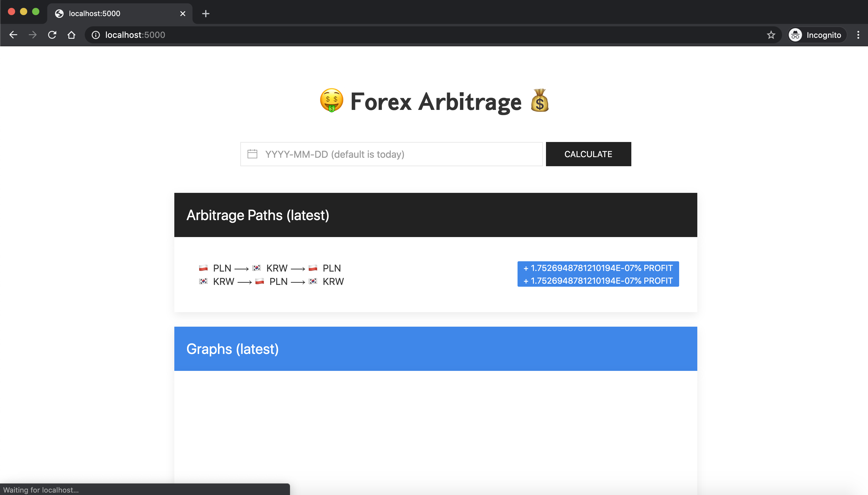Click the browser back arrow

pyautogui.click(x=13, y=35)
